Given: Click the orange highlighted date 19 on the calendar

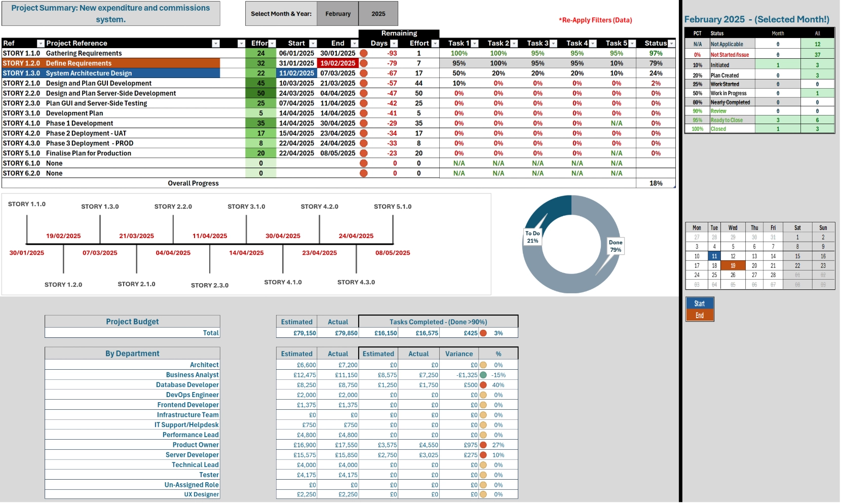Looking at the screenshot, I should coord(734,265).
